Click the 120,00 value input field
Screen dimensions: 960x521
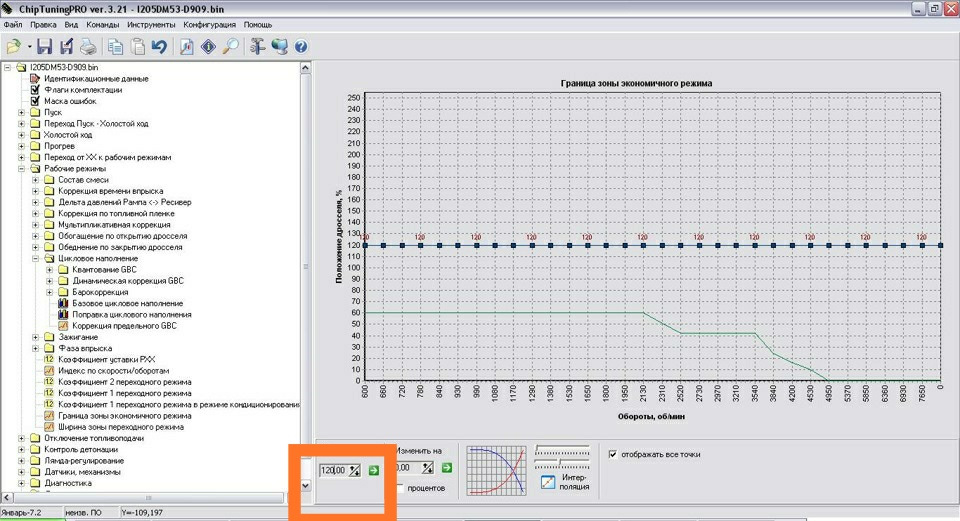332,470
